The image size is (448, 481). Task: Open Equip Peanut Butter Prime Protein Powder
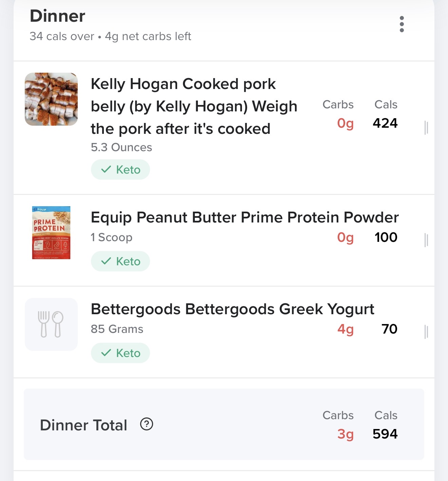point(244,217)
